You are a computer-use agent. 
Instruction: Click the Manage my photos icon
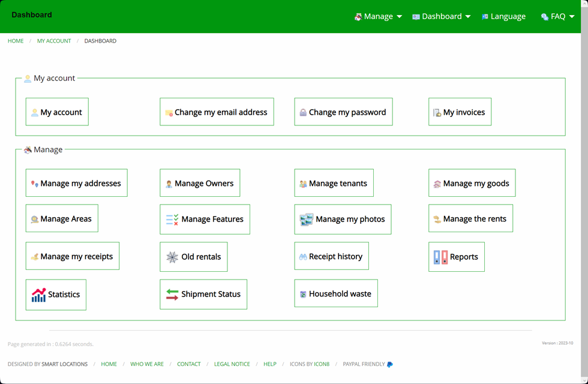307,220
